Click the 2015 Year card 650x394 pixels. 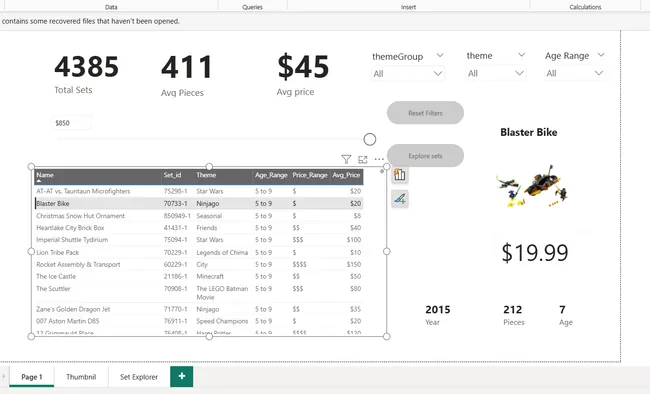[438, 315]
